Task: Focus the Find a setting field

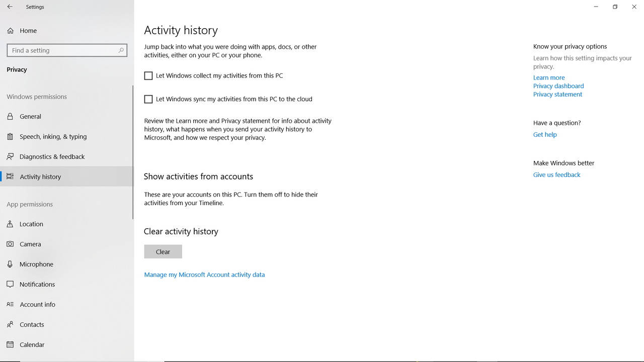Action: [67, 50]
